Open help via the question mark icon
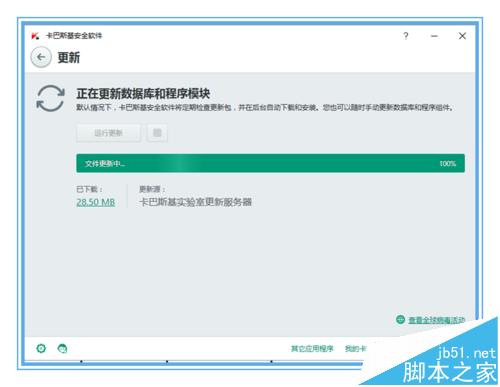This screenshot has height=387, width=500. point(406,36)
